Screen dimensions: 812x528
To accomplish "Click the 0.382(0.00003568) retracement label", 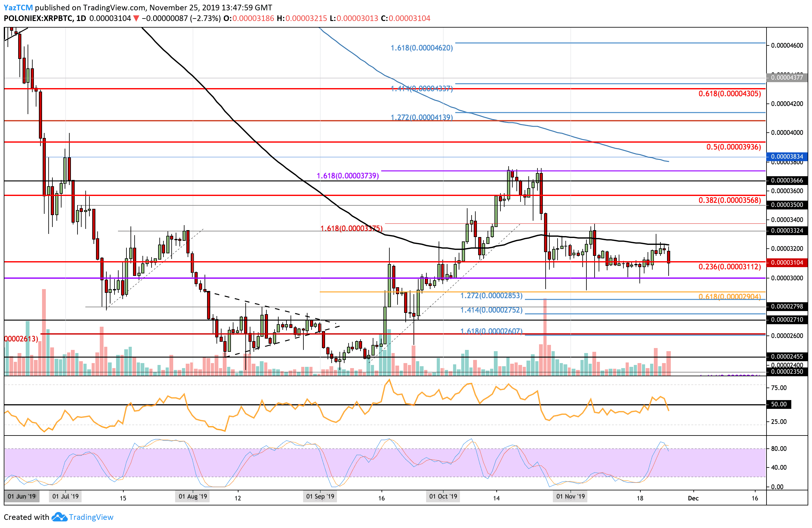I will (729, 200).
